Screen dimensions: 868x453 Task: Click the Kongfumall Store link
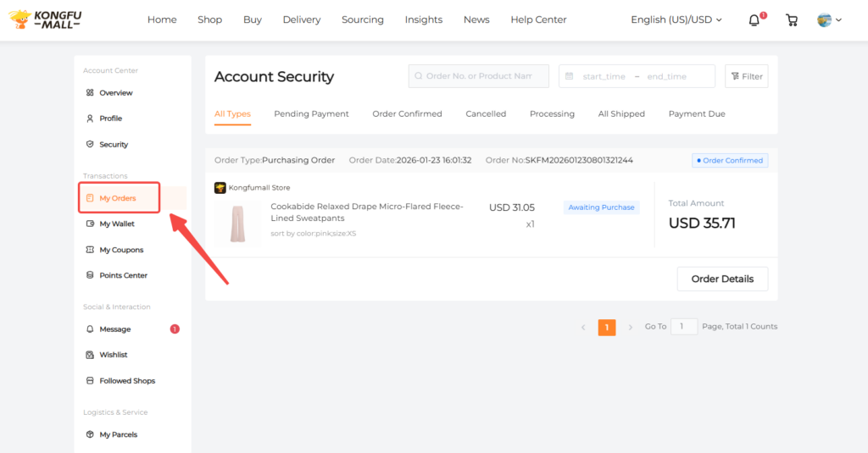pyautogui.click(x=259, y=188)
